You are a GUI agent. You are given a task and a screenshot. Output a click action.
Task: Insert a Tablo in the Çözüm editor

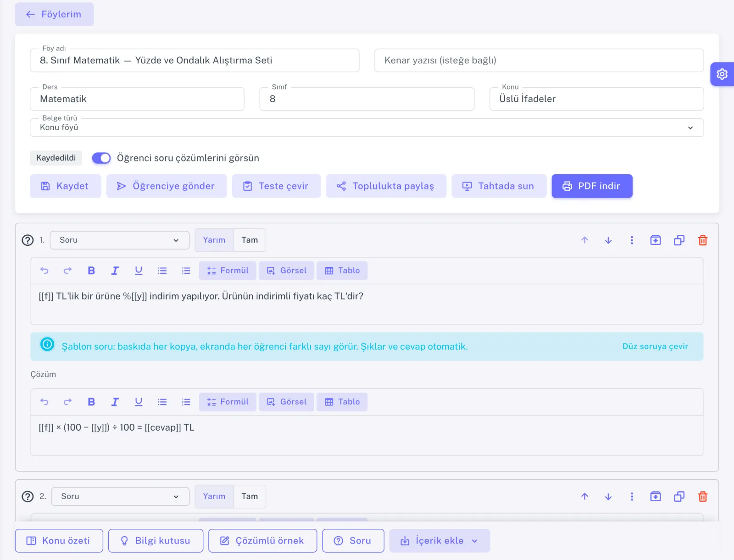tap(342, 402)
